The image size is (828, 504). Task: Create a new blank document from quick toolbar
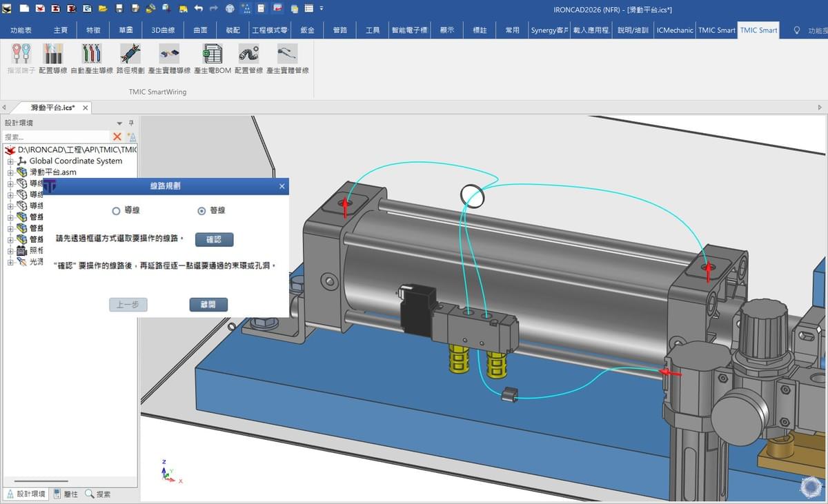pos(24,9)
